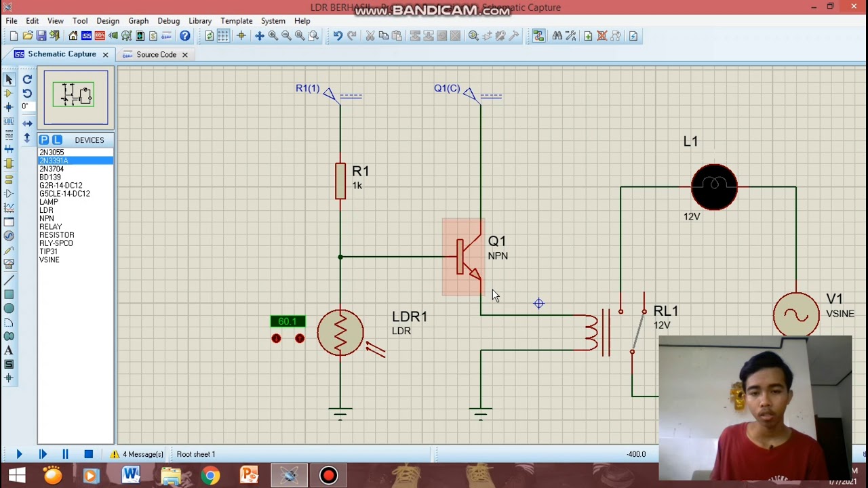Choose the Wire Label (LBL) mode
Screen dimensions: 868x488
pyautogui.click(x=9, y=121)
